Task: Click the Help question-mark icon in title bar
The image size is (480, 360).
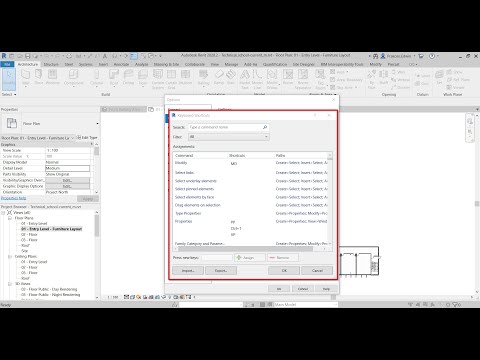Action: (x=432, y=56)
